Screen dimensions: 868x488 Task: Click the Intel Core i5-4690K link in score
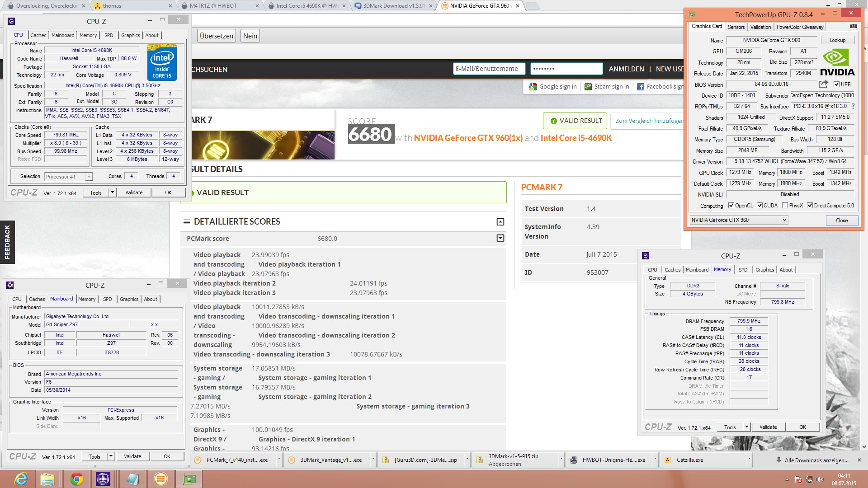pyautogui.click(x=576, y=138)
